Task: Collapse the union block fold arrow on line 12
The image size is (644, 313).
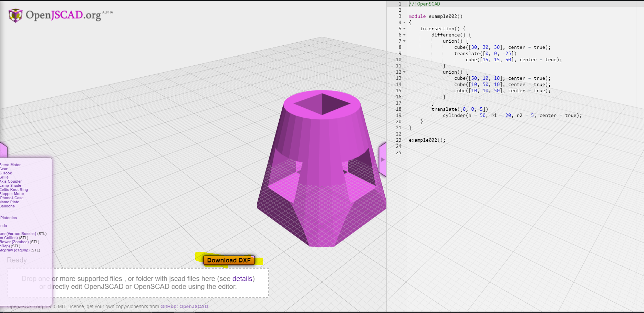Action: (x=404, y=72)
